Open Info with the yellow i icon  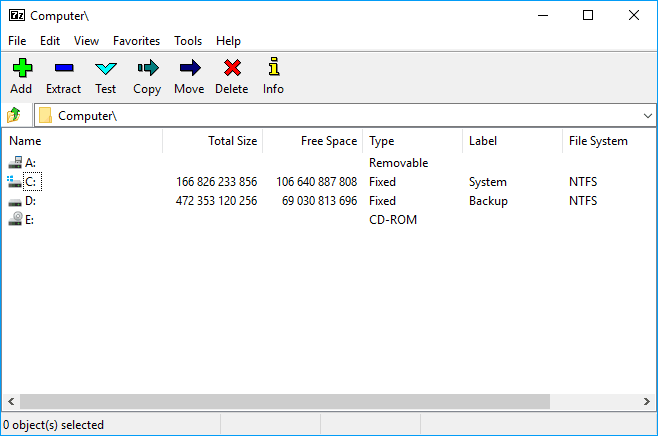pos(274,66)
